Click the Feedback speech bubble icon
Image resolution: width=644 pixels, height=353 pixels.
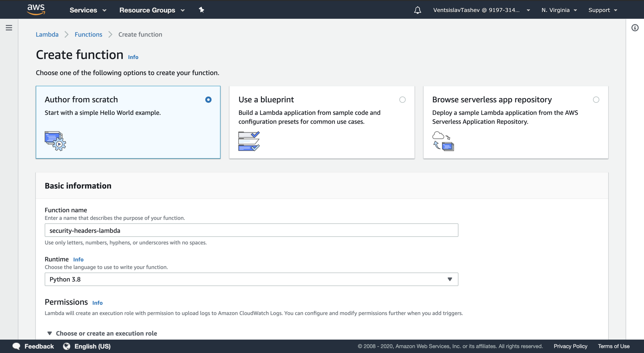point(16,346)
